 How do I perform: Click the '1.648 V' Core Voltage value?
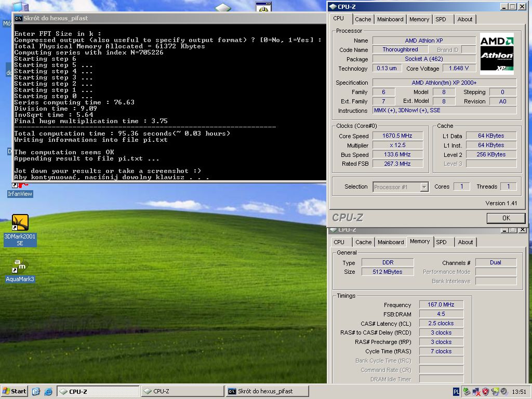coord(458,68)
